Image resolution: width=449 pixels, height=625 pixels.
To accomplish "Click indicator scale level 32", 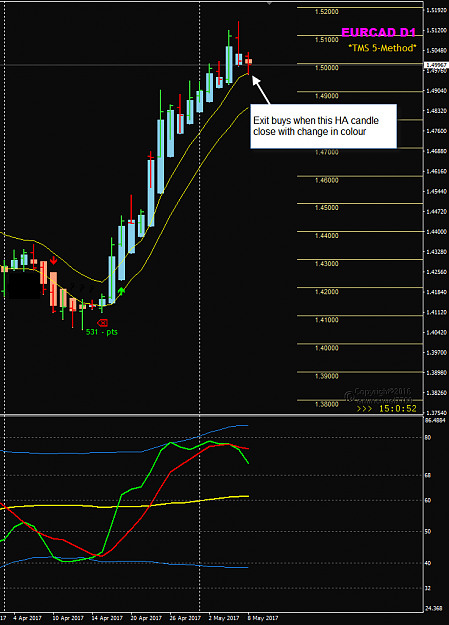I will coord(428,588).
